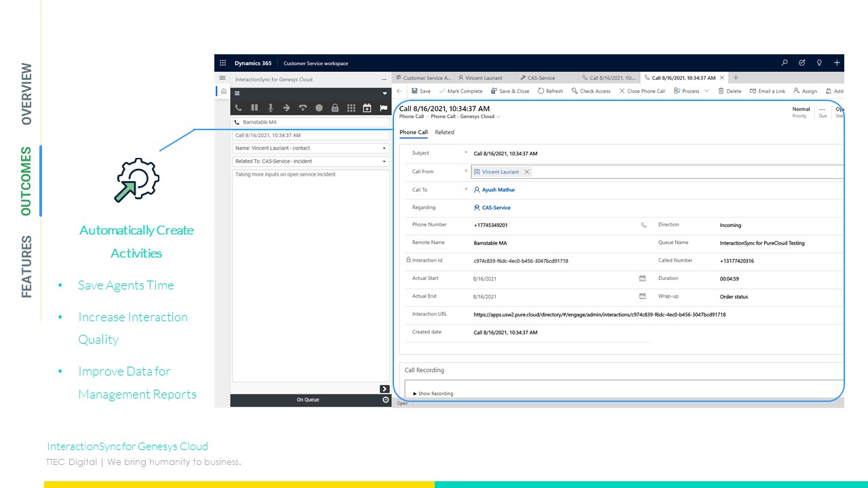Open the dial pad icon
The image size is (868, 488).
[x=351, y=108]
